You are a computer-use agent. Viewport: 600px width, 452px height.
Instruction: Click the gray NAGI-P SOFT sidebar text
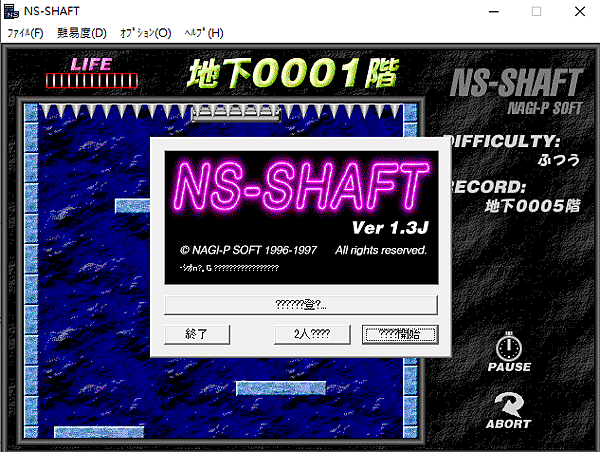coord(545,108)
